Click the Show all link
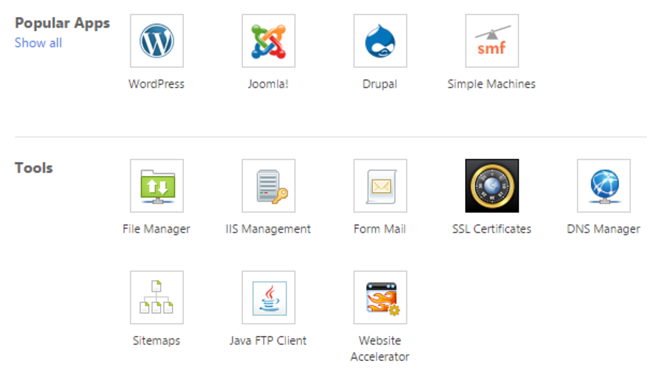Image resolution: width=649 pixels, height=378 pixels. pos(38,43)
